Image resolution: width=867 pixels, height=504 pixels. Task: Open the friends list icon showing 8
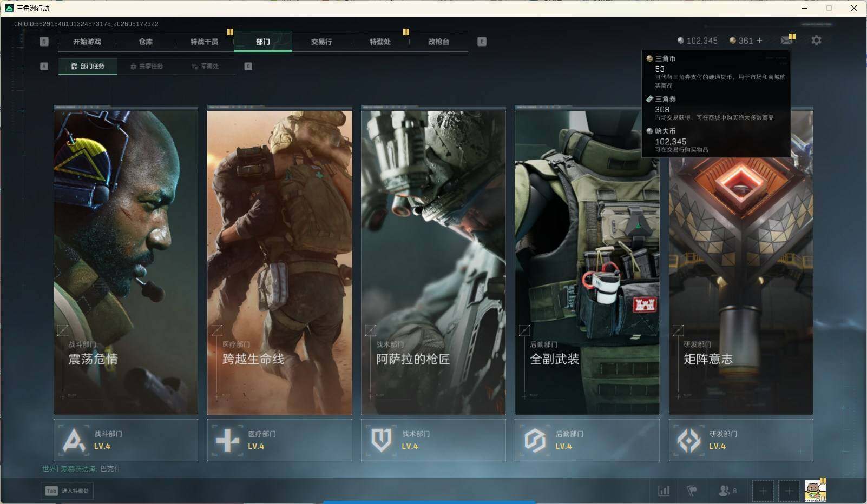[727, 491]
